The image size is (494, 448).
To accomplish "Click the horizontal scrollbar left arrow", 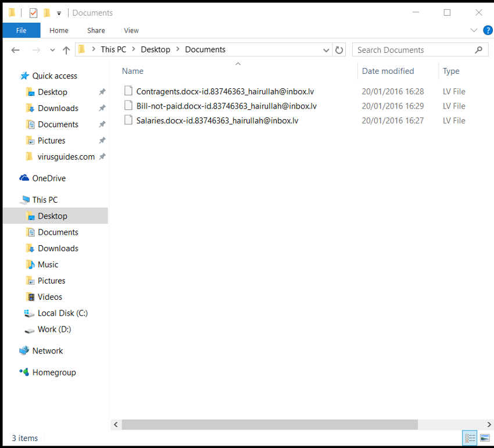I will [x=116, y=424].
